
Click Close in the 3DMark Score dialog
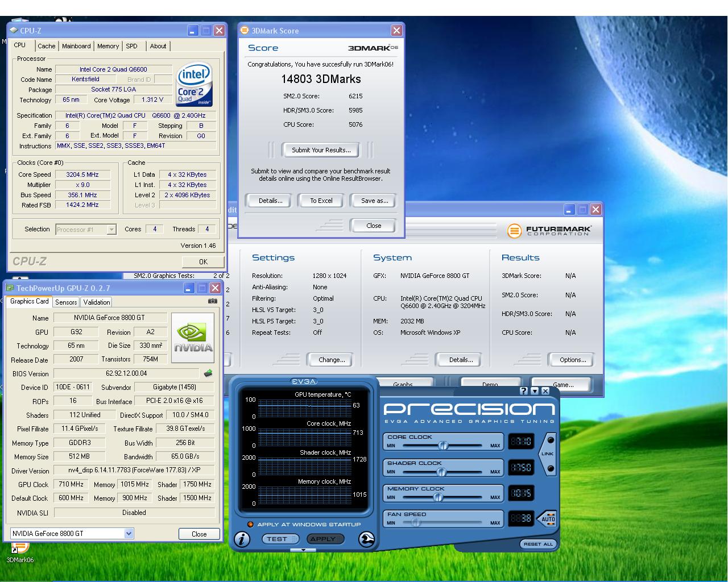(374, 226)
